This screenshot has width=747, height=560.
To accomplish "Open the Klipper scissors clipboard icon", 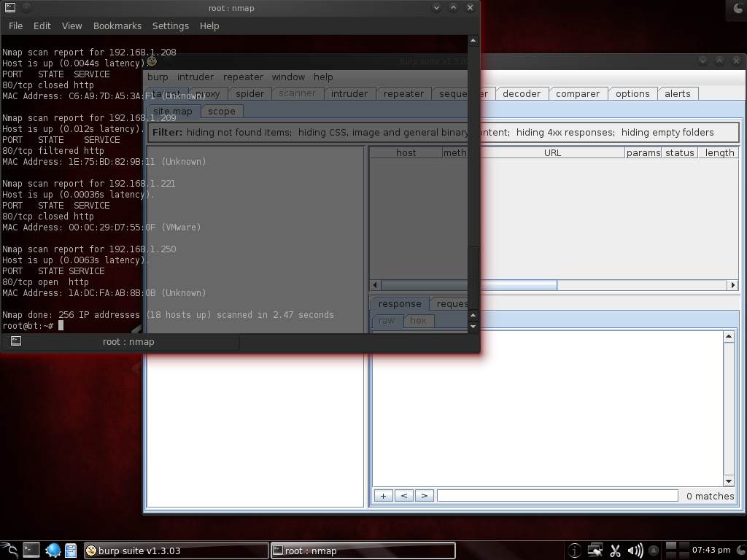I will coord(615,551).
